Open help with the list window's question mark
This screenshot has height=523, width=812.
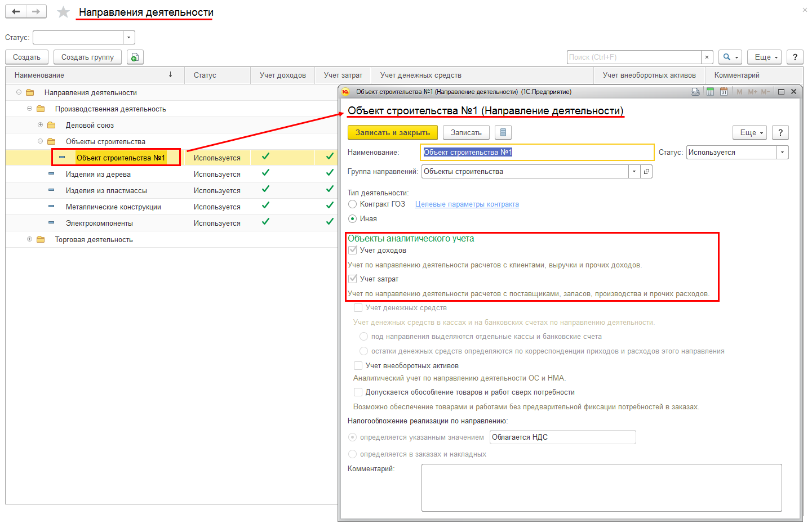click(x=795, y=57)
